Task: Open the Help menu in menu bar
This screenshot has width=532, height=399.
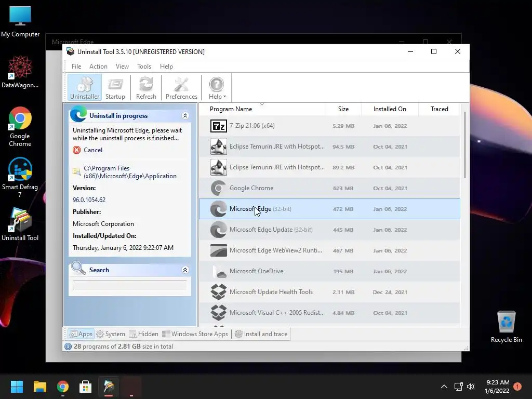Action: 166,66
